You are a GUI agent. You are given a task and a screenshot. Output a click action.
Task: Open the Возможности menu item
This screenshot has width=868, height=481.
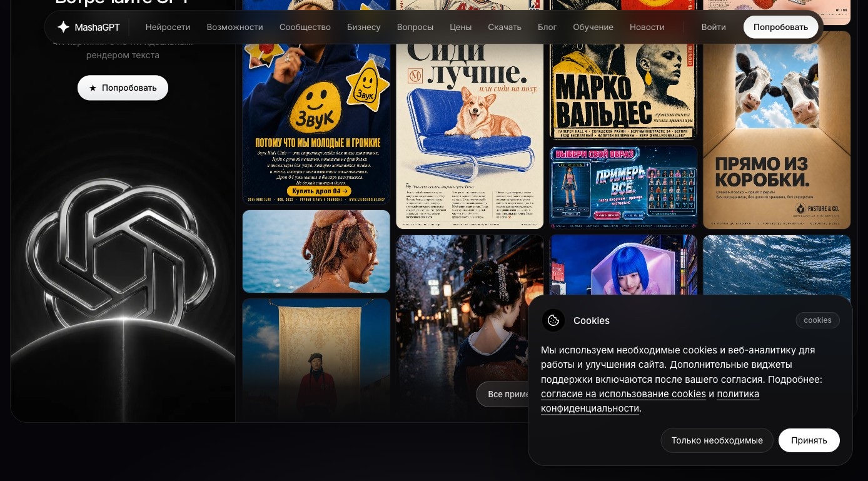pyautogui.click(x=235, y=27)
